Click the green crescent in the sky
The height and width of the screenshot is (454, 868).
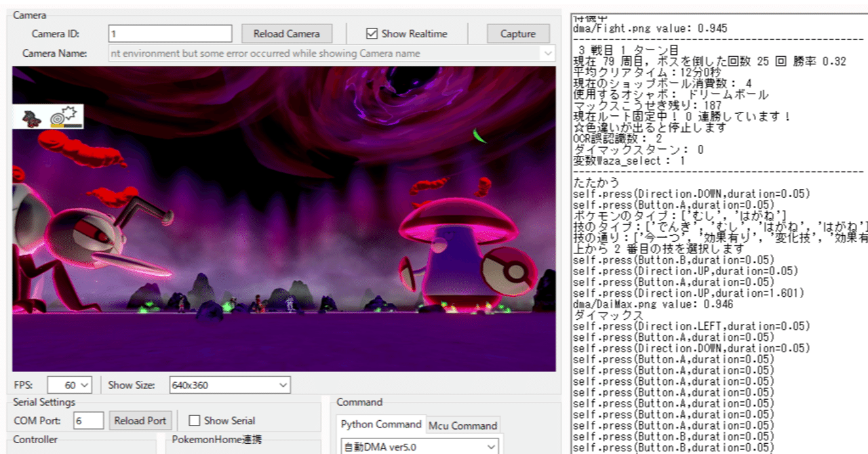tap(479, 136)
